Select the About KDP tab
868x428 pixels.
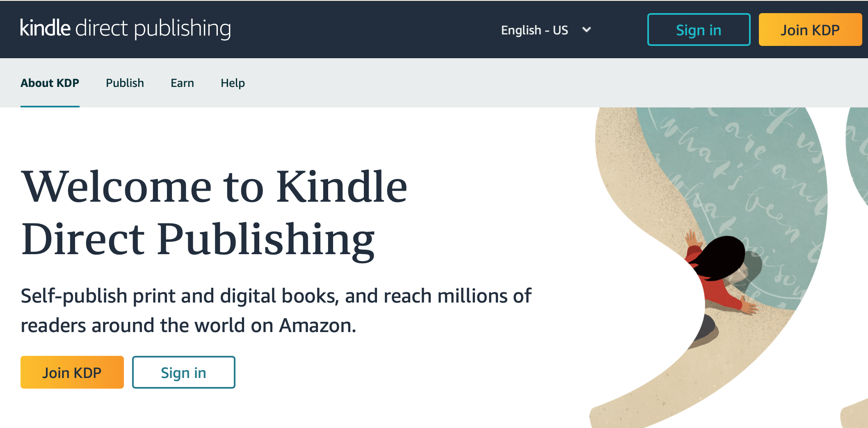coord(50,83)
